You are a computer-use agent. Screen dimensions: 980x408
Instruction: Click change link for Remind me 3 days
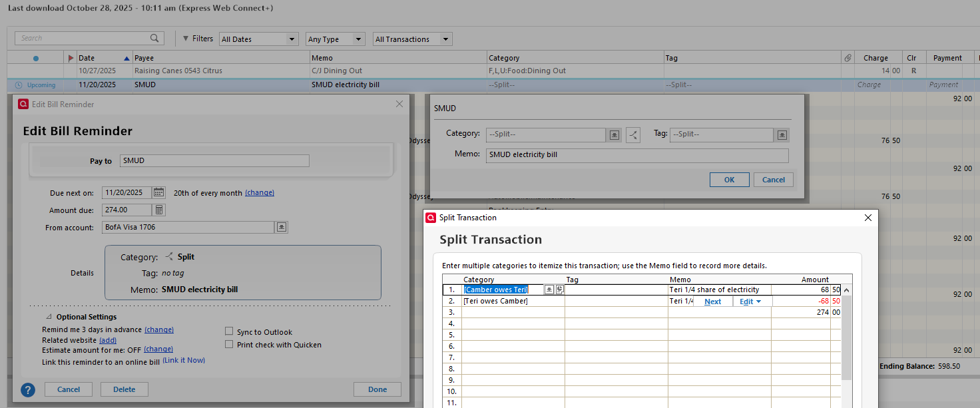click(x=159, y=329)
